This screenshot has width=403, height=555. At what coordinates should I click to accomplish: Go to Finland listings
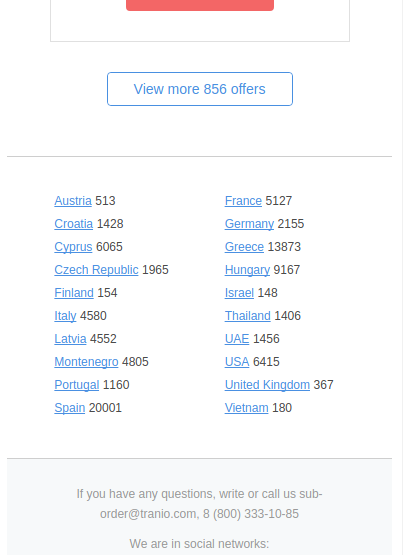point(74,293)
